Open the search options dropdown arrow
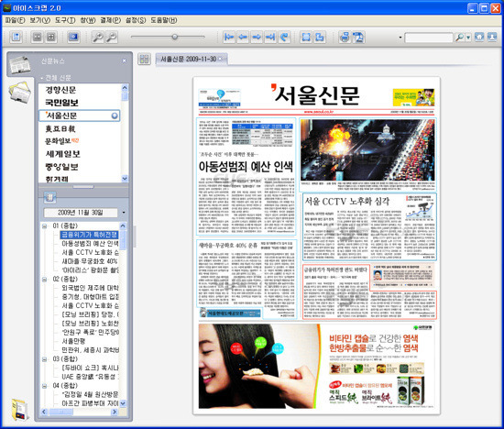The height and width of the screenshot is (429, 504). click(468, 38)
